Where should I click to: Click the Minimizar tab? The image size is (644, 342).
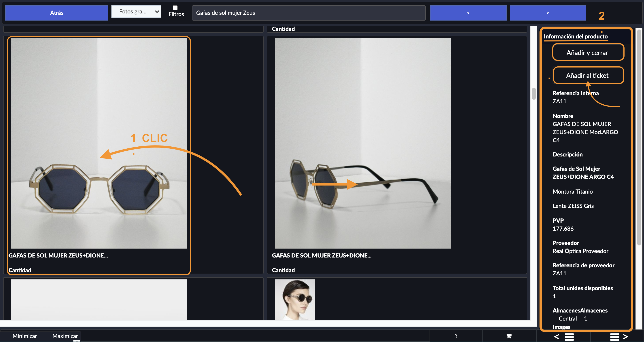25,336
